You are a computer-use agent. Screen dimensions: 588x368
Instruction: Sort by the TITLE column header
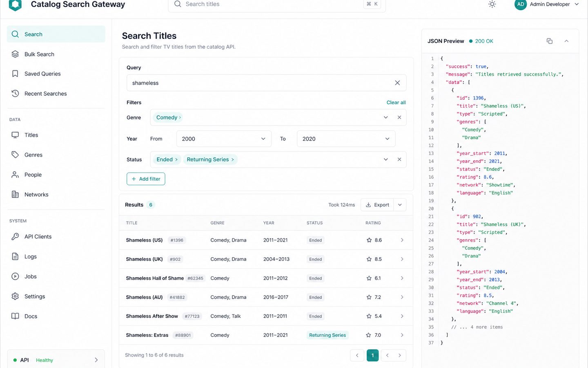(x=131, y=223)
